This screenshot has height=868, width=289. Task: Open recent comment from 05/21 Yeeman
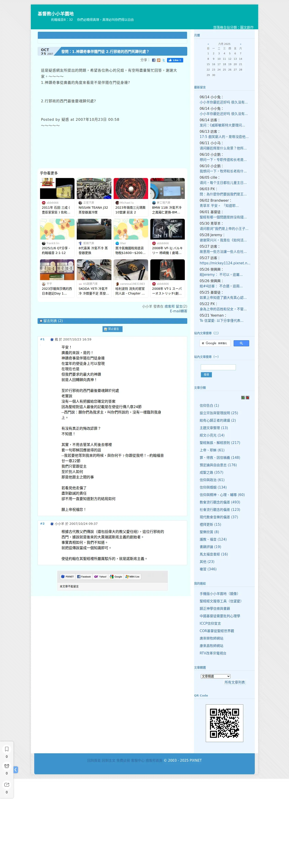pos(221,321)
